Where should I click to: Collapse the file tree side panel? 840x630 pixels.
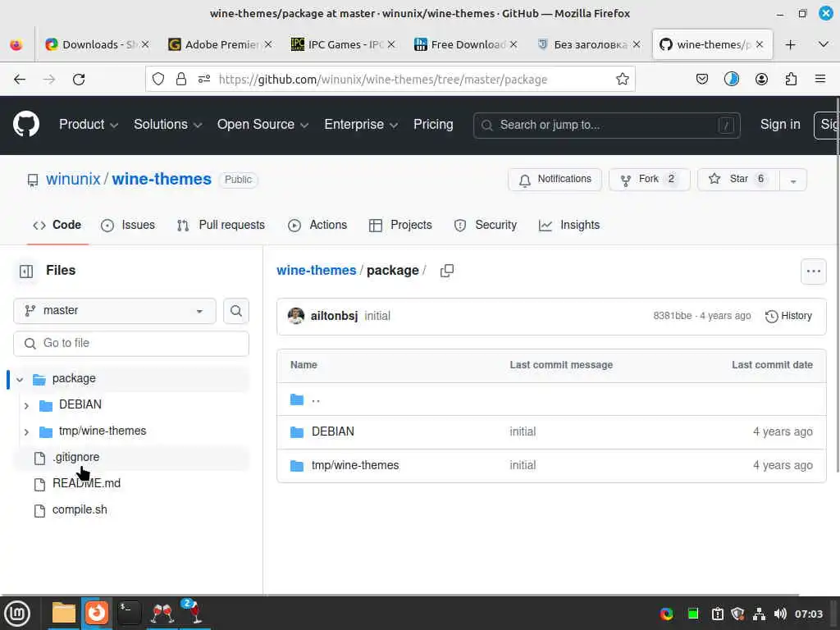26,271
